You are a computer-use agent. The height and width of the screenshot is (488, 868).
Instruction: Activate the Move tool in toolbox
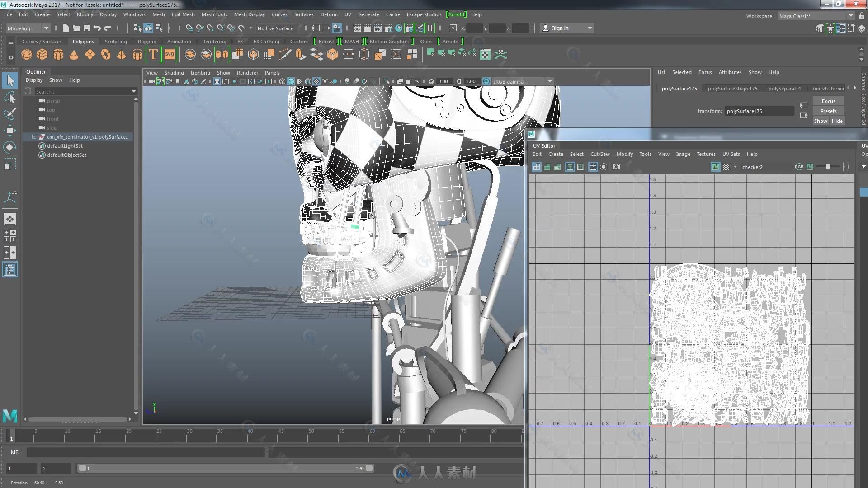pyautogui.click(x=10, y=131)
